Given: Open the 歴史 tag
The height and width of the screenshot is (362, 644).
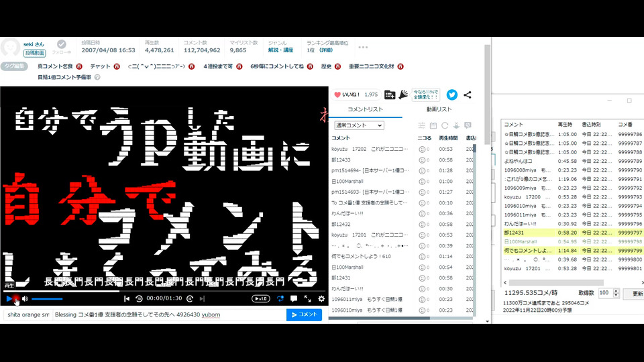Looking at the screenshot, I should (326, 66).
